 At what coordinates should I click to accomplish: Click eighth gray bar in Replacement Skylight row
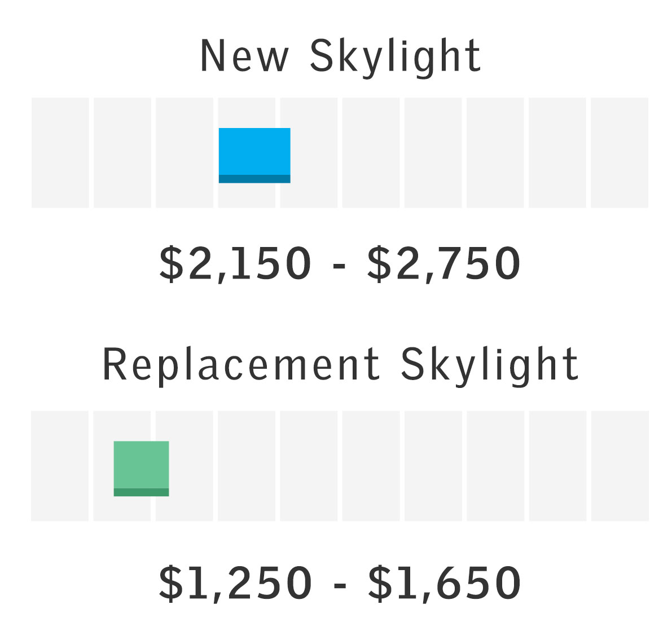495,466
